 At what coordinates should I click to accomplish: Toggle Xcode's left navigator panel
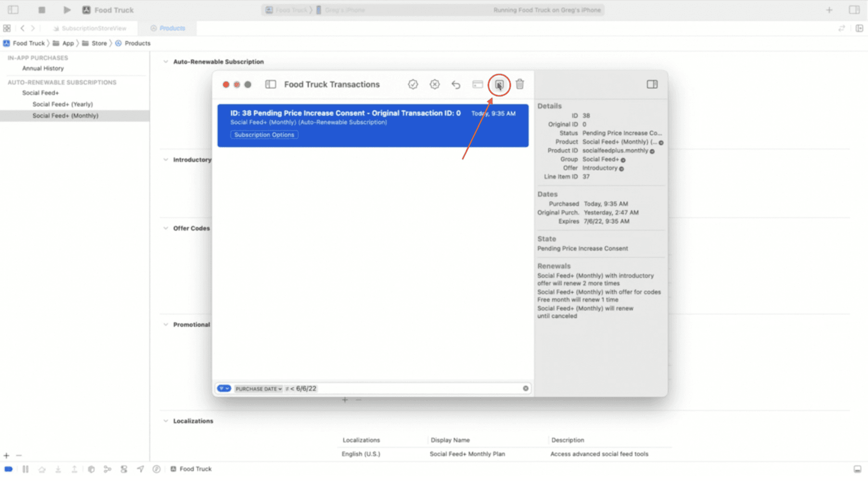pyautogui.click(x=12, y=9)
